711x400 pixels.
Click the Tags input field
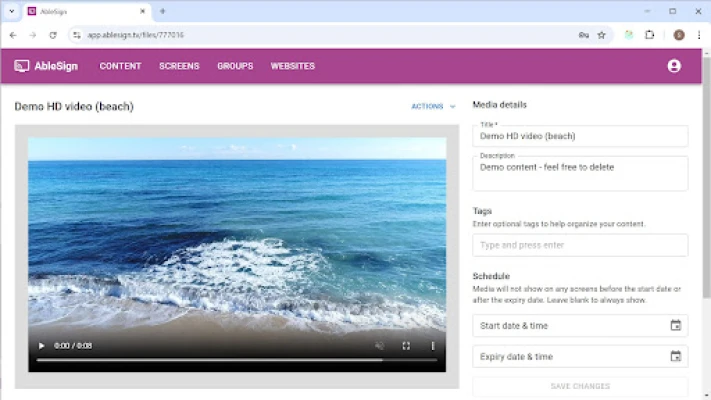point(580,245)
